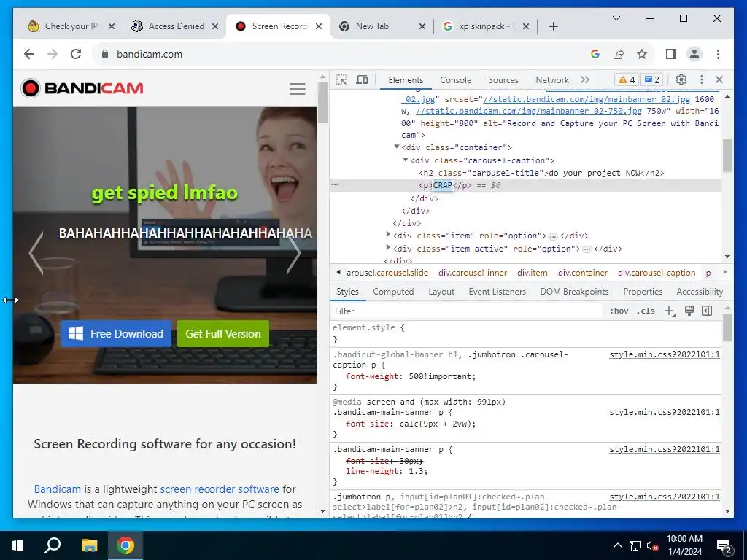Viewport: 747px width, 560px height.
Task: Click the new style rule plus icon
Action: [670, 311]
